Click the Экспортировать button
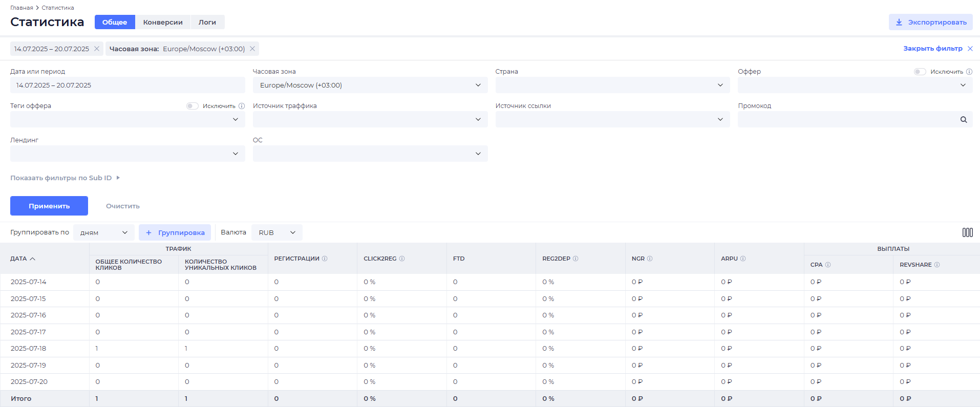The height and width of the screenshot is (407, 980). [930, 22]
